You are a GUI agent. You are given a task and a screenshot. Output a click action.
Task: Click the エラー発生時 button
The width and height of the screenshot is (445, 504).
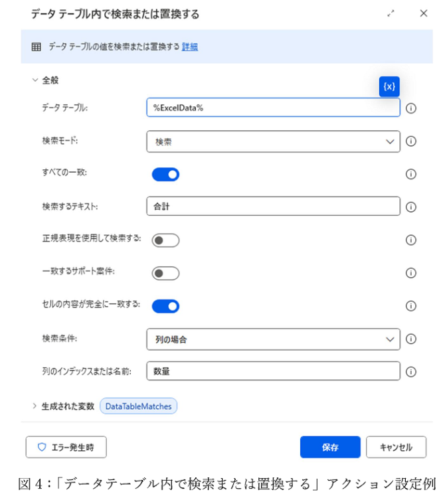click(x=66, y=447)
